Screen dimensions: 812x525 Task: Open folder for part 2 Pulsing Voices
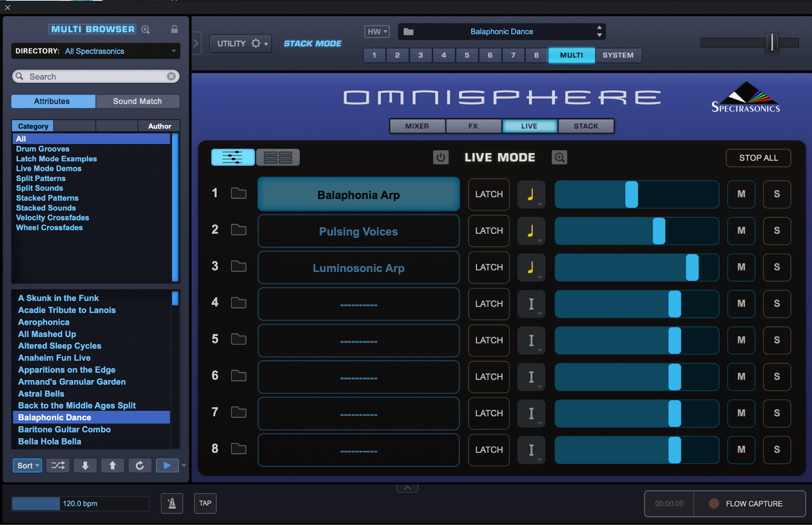[x=239, y=230]
